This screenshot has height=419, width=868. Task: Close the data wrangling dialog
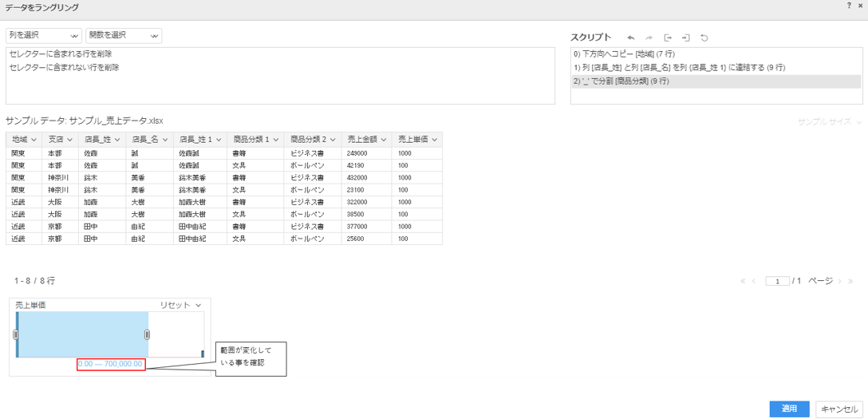(860, 5)
